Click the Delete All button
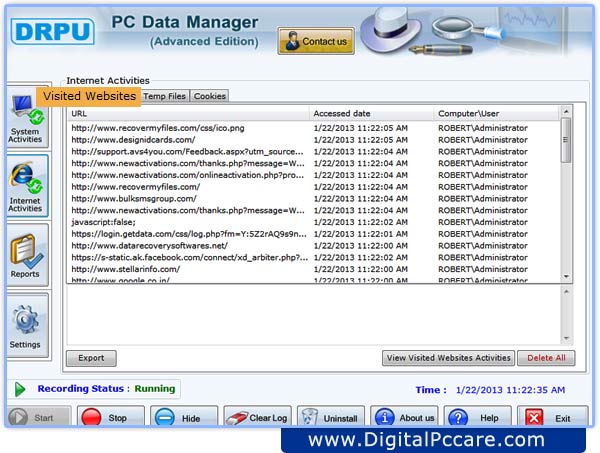 [x=546, y=358]
